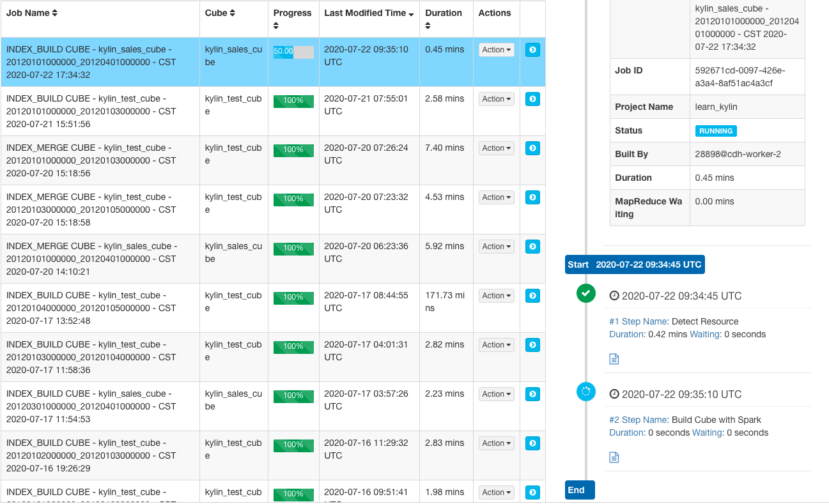
Task: Sort table by Job Name column
Action: tap(32, 13)
